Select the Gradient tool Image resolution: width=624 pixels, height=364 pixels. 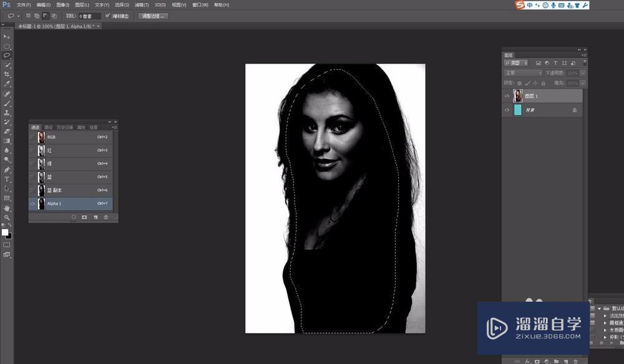[7, 141]
